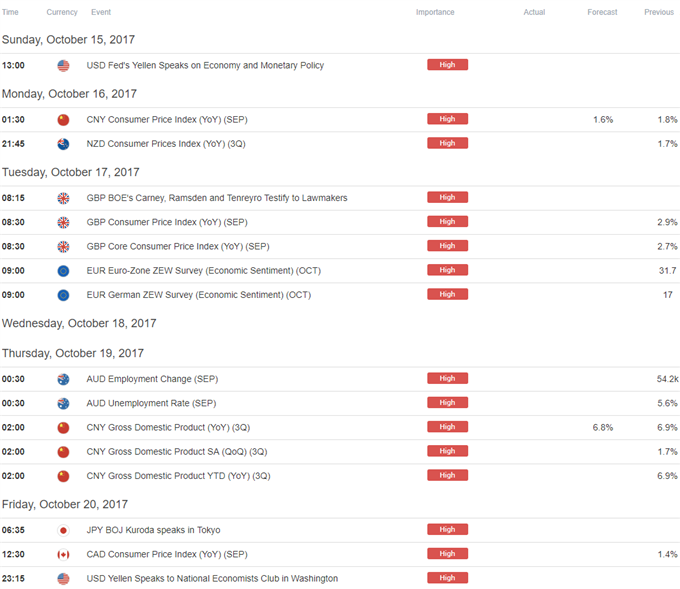
Task: Click the EU flag for Euro-Zone ZEW Survey
Action: [63, 271]
